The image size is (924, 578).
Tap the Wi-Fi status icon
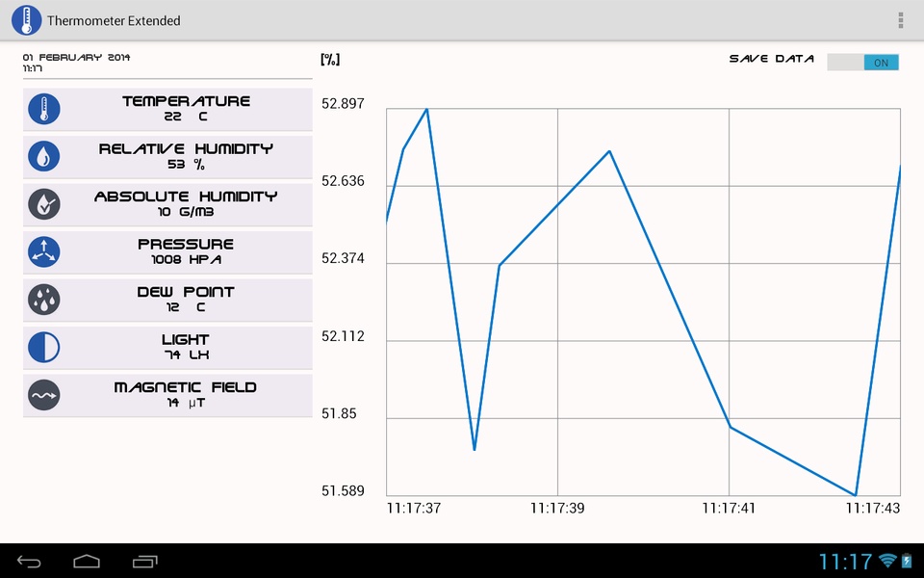point(886,561)
